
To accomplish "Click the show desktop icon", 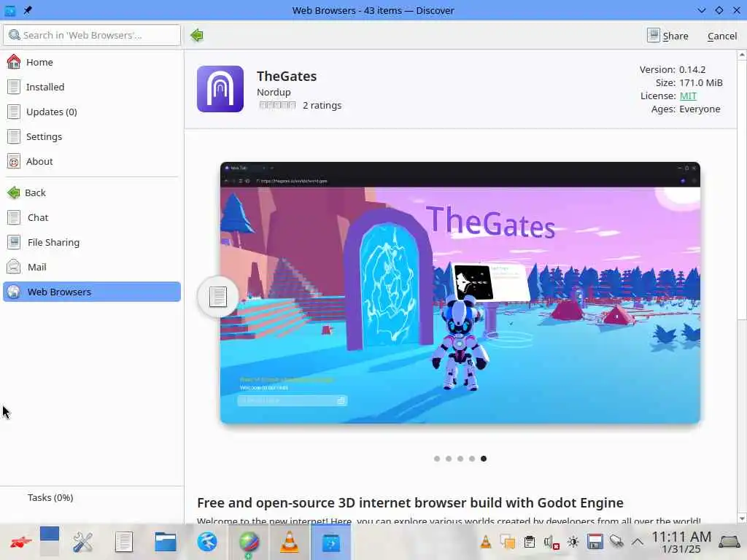I will (x=729, y=542).
